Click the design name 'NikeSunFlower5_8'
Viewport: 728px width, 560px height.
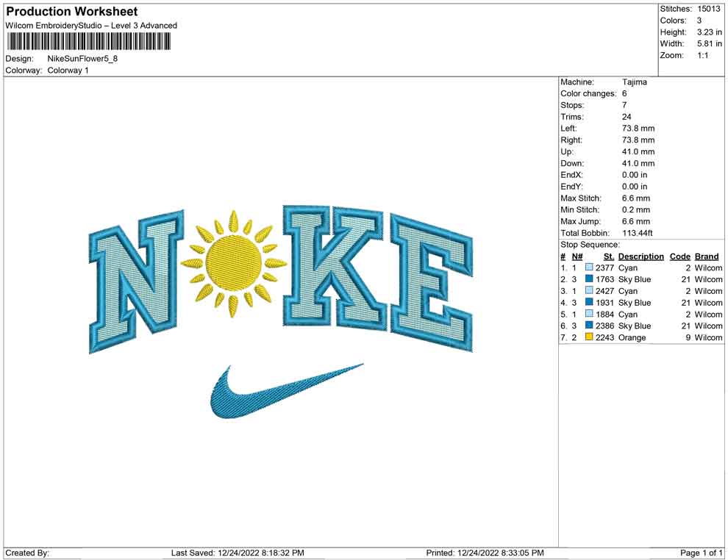pos(82,59)
